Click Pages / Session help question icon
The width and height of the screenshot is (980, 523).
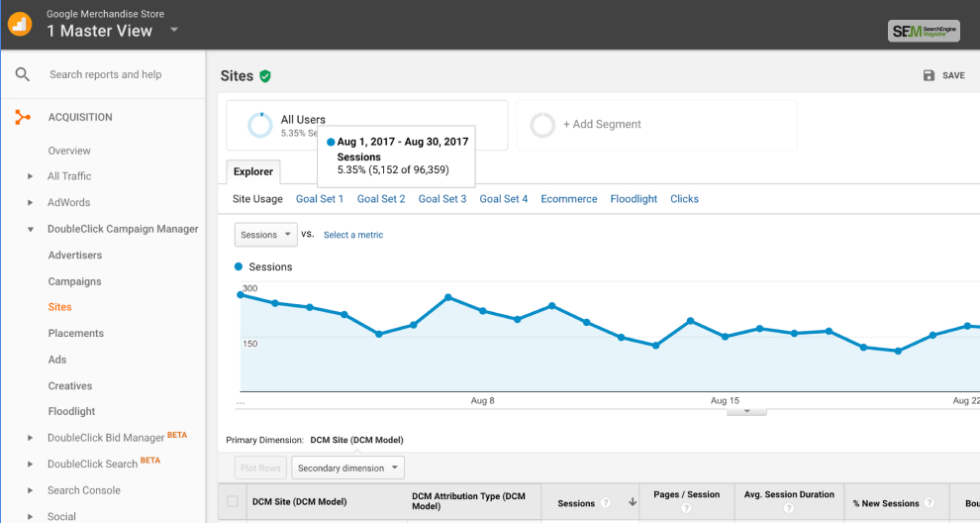[686, 508]
